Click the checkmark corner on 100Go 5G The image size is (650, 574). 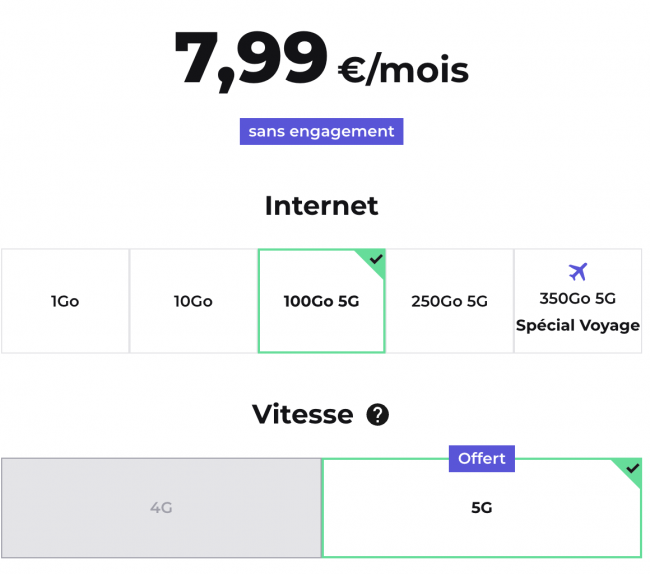[x=375, y=259]
